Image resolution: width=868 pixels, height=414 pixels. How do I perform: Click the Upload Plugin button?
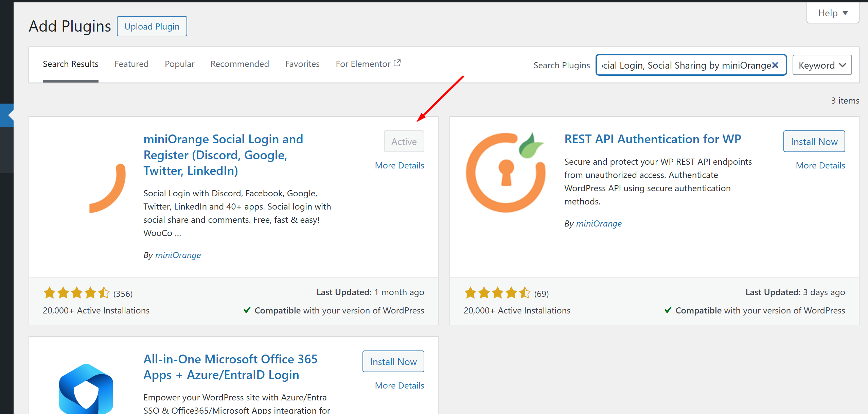pyautogui.click(x=152, y=26)
